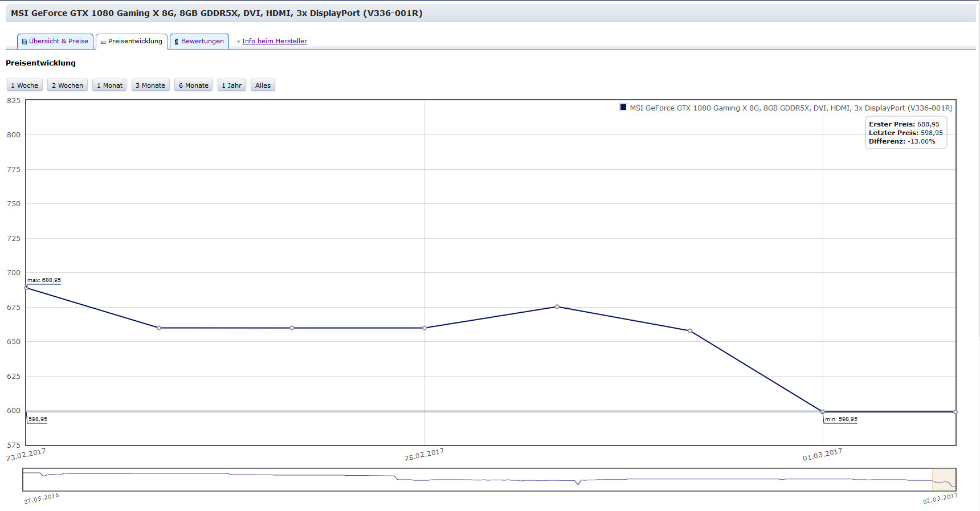The height and width of the screenshot is (511, 980).
Task: Show price history for 3 Monate
Action: 150,85
